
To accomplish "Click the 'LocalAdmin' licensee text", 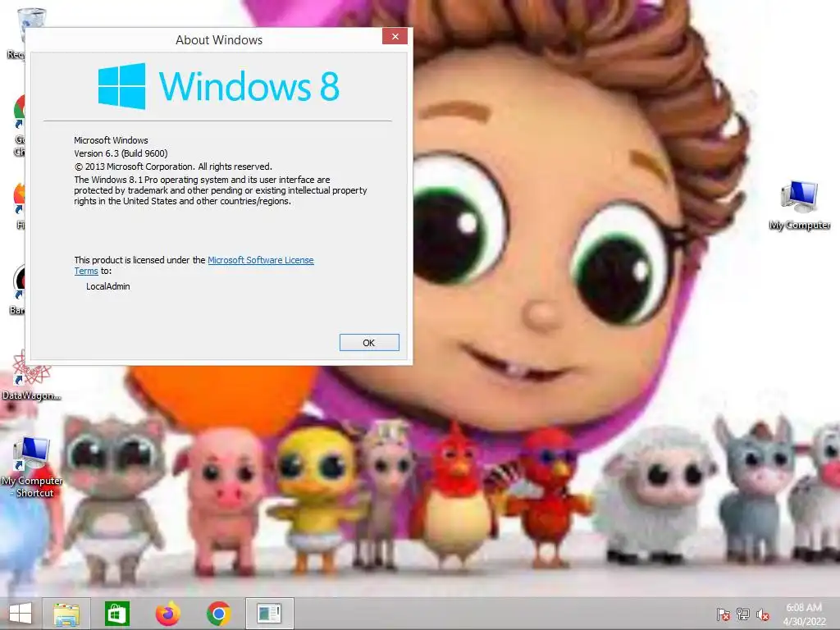I will (108, 286).
